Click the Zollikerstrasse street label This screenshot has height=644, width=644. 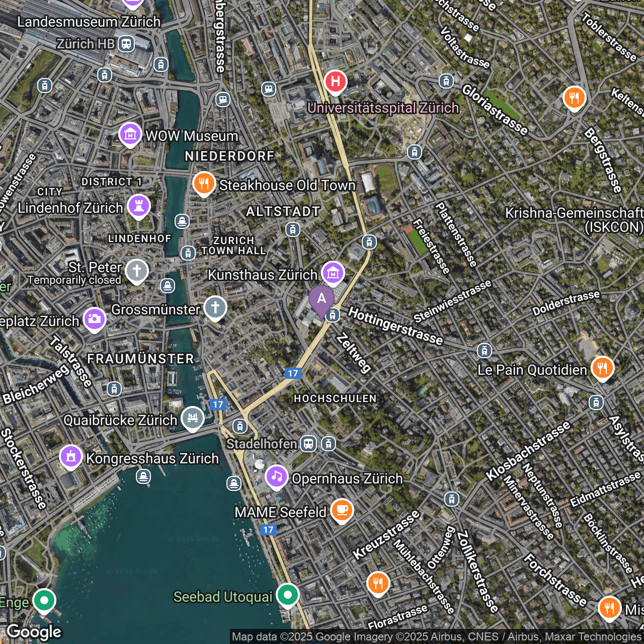point(477,572)
